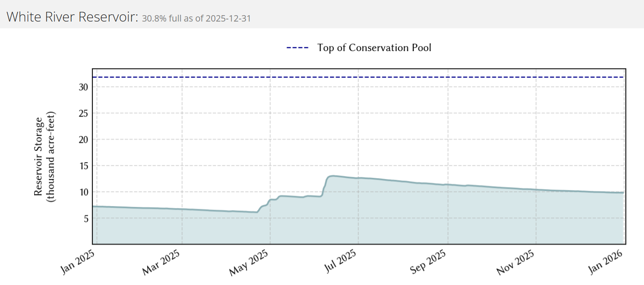Select the Mar 2025 x-axis label
This screenshot has width=644, height=285.
pyautogui.click(x=161, y=263)
